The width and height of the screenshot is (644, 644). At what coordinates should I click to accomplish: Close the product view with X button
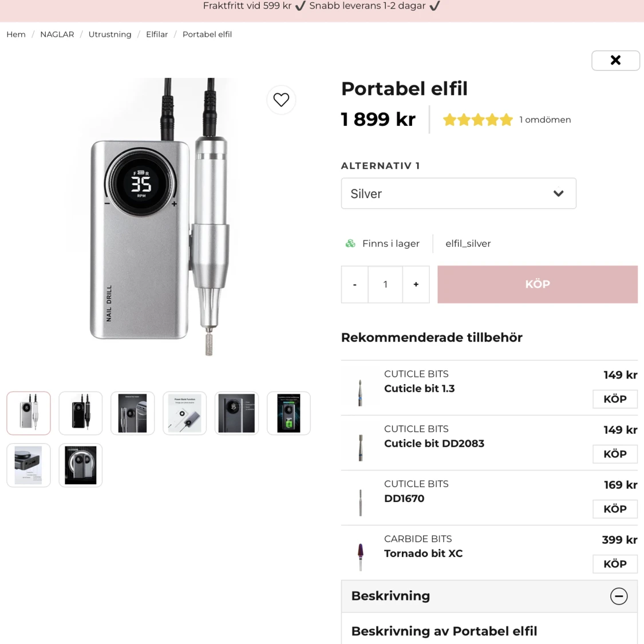tap(615, 60)
